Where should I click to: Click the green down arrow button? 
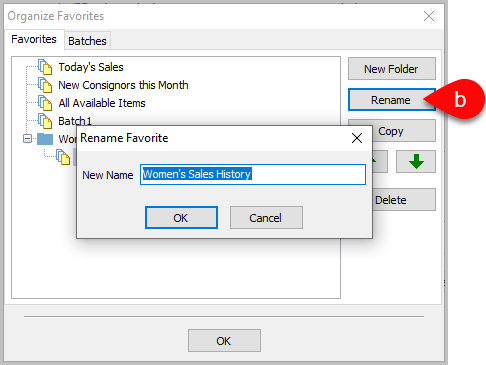(416, 161)
